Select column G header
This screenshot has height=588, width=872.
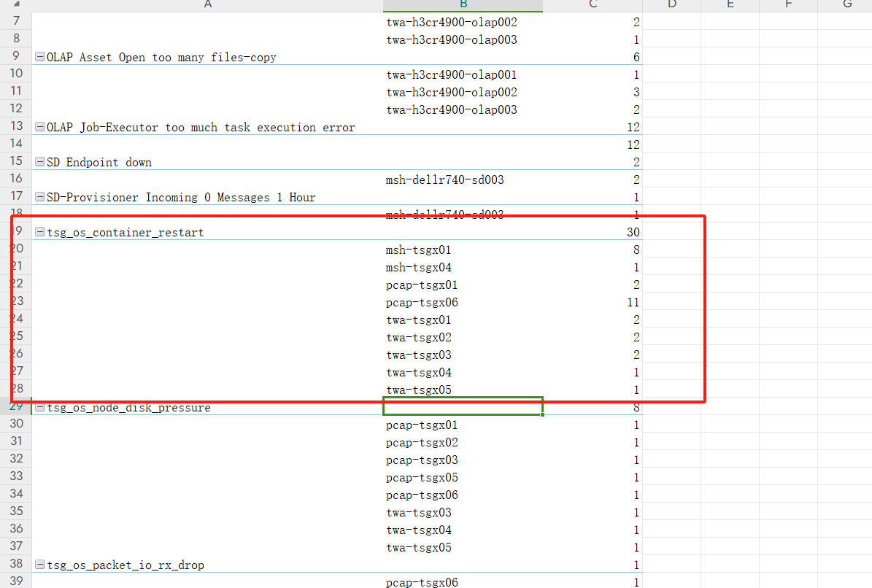tap(846, 5)
